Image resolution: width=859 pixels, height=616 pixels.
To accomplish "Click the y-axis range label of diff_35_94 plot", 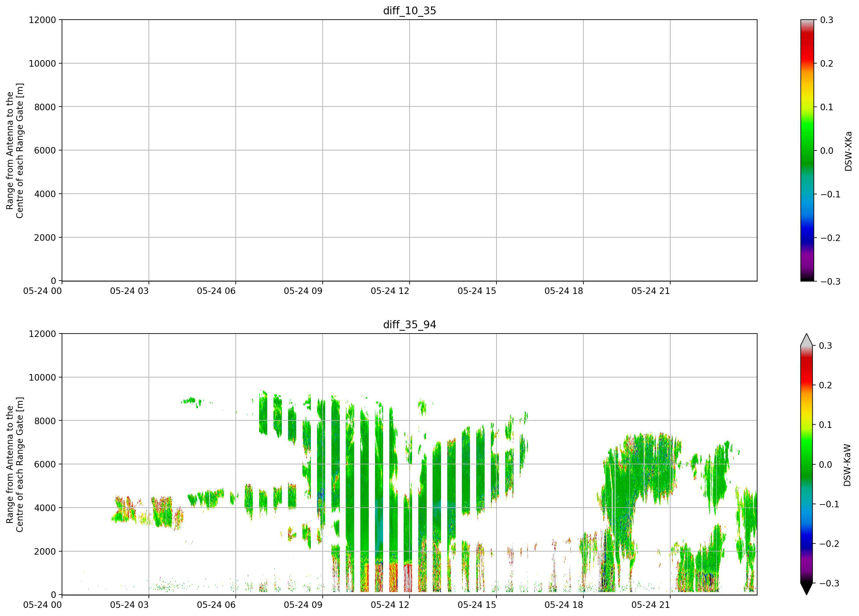I will click(x=15, y=465).
